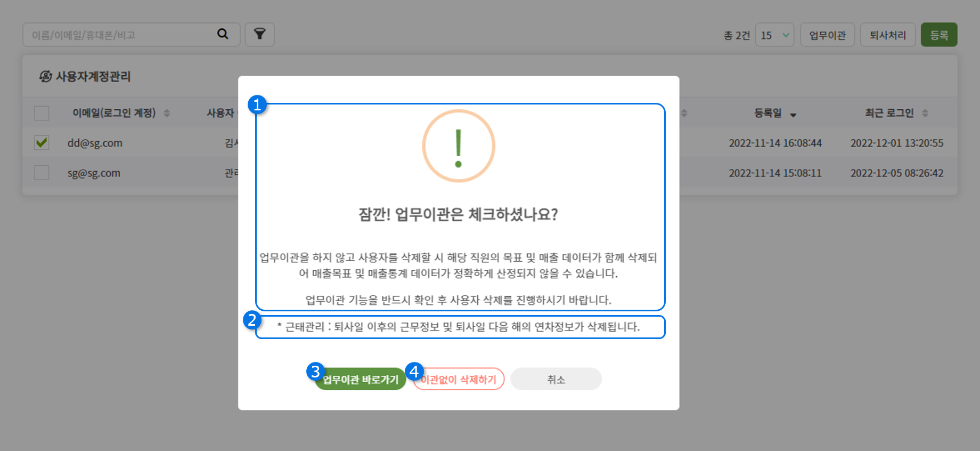Screen dimensions: 980x451
Task: Toggle the select-all header checkbox
Action: point(42,113)
